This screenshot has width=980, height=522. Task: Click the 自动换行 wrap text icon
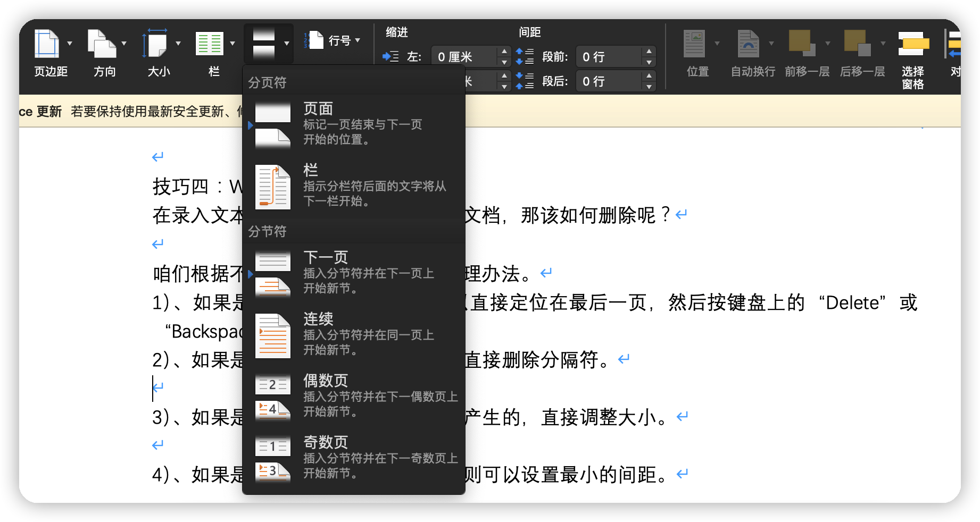pyautogui.click(x=749, y=44)
